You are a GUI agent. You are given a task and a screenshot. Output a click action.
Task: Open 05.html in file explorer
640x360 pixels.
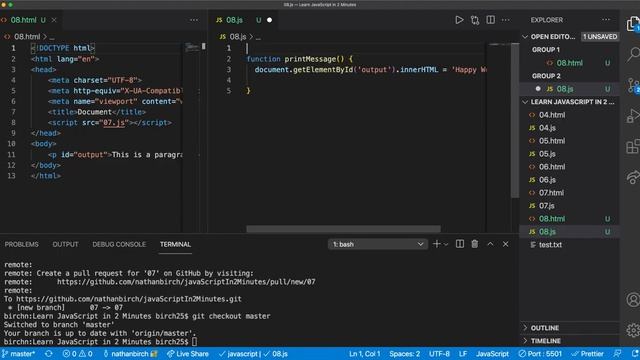[570, 141]
